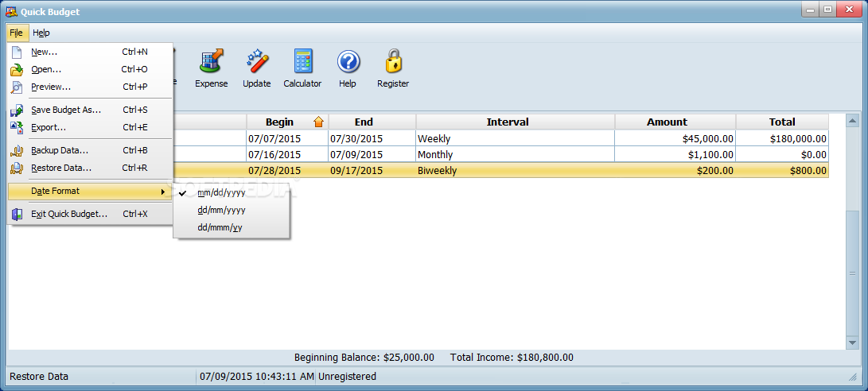This screenshot has height=391, width=868.
Task: Click the Total column header
Action: point(782,122)
